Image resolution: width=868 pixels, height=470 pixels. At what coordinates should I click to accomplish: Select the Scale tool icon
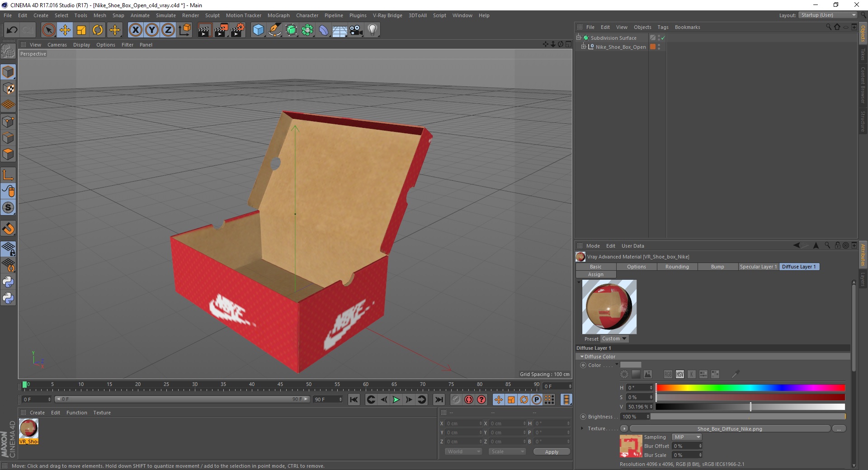pos(81,30)
